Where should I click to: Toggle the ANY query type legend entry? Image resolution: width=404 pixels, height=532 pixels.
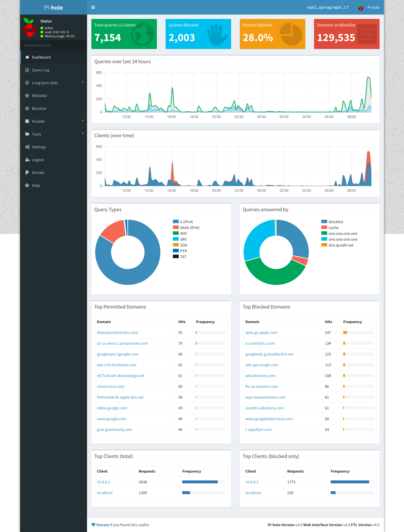tap(180, 233)
